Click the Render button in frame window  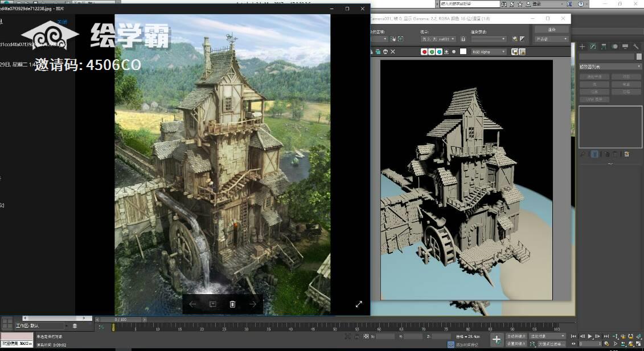tap(552, 30)
